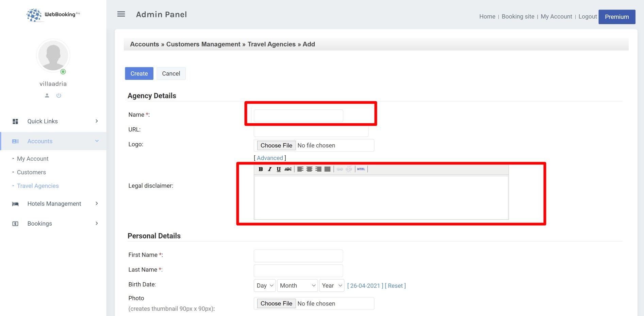Click the Advanced link below Logo
644x316 pixels.
point(270,158)
